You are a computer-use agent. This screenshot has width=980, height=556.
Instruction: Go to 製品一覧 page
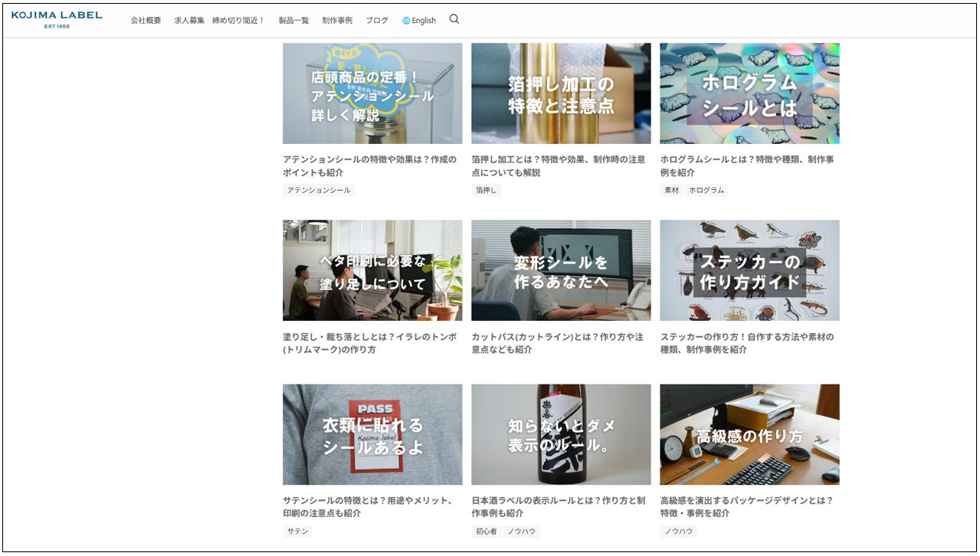point(293,21)
